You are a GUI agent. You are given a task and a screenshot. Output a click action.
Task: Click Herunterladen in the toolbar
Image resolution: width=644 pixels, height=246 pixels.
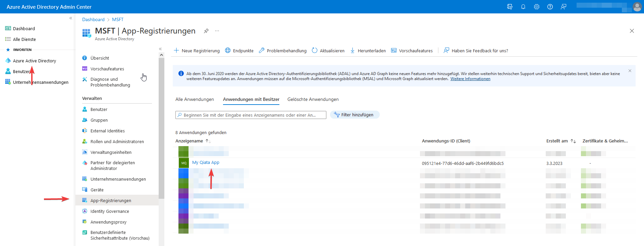tap(368, 51)
